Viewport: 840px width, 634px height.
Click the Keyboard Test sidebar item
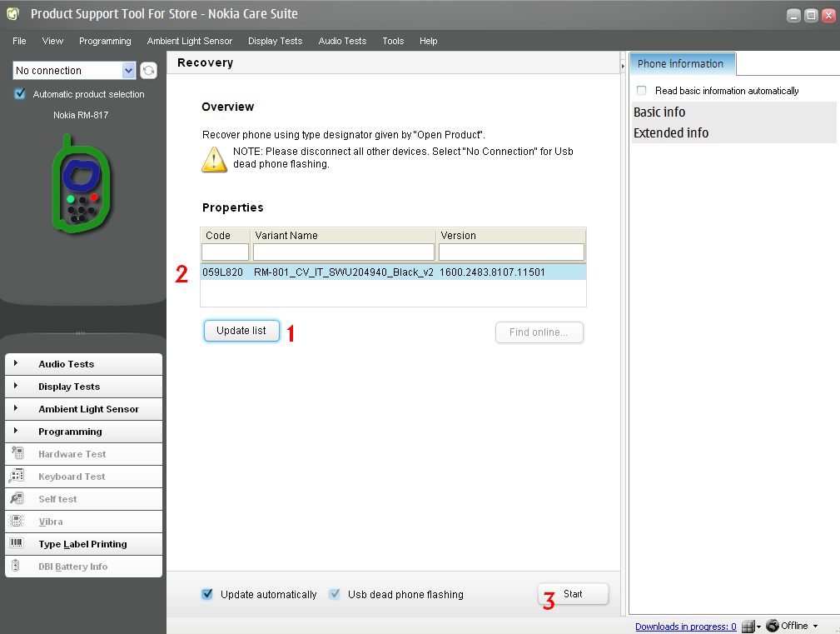(x=83, y=477)
